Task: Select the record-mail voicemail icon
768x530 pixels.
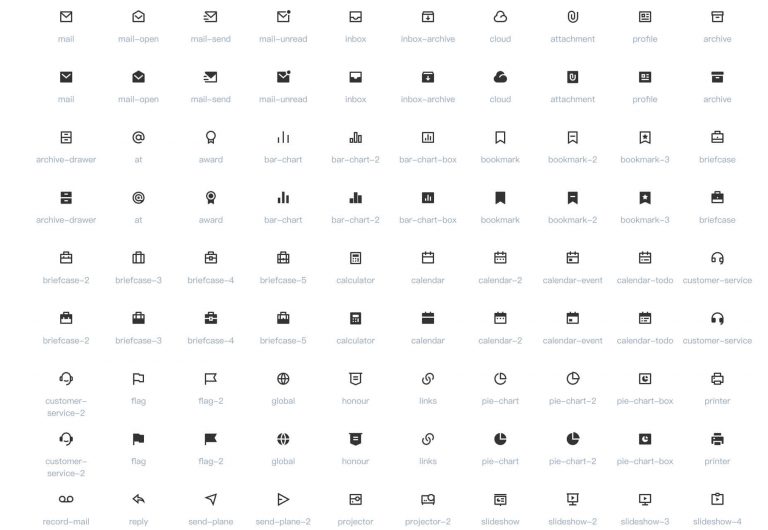Action: tap(66, 499)
